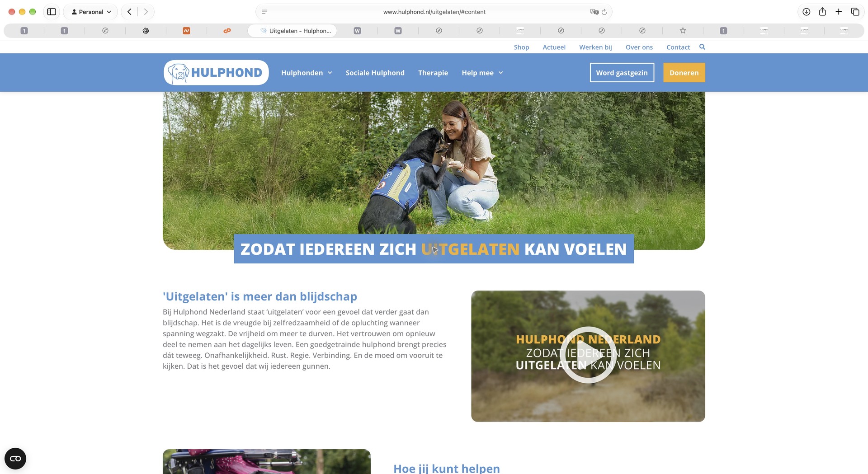The width and height of the screenshot is (868, 474).
Task: Switch to the orange pinned tab
Action: [186, 31]
